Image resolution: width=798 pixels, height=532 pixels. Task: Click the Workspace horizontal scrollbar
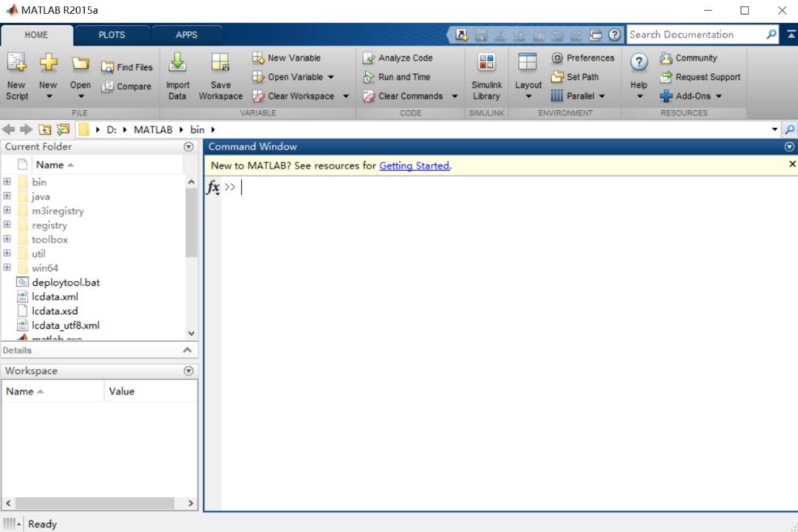pos(95,503)
